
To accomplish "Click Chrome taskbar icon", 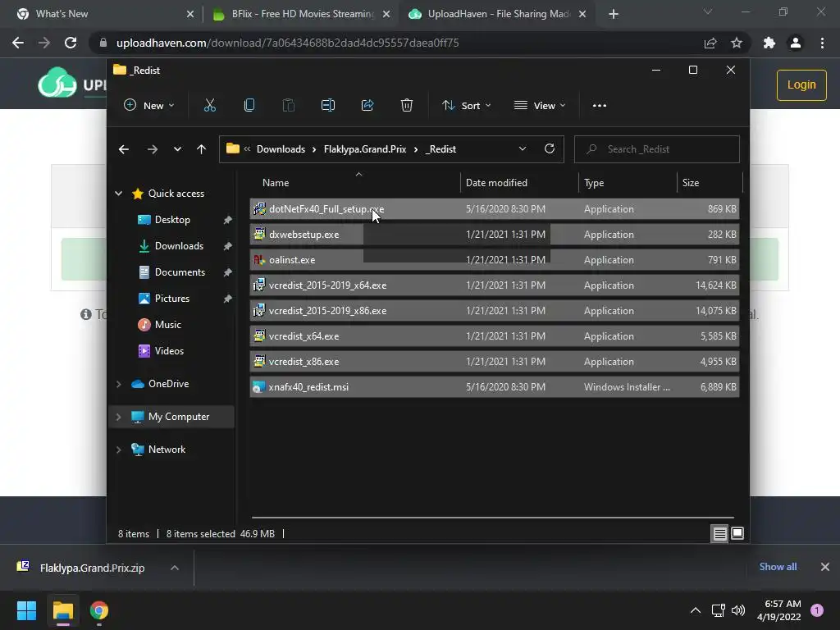I will point(99,610).
